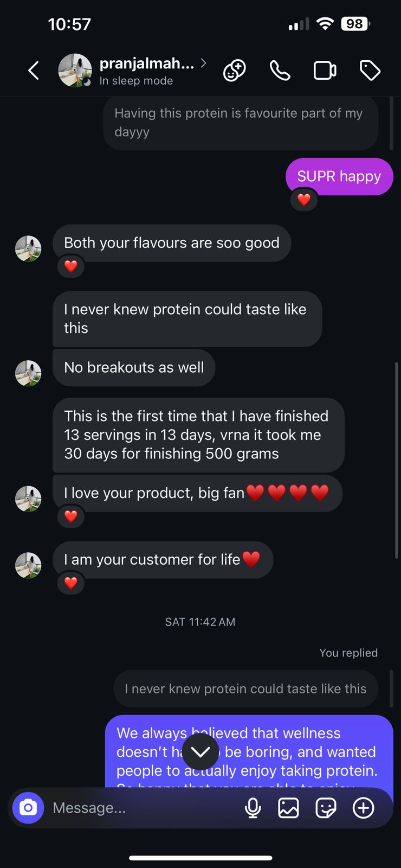Record a voice message with the microphone

click(253, 808)
